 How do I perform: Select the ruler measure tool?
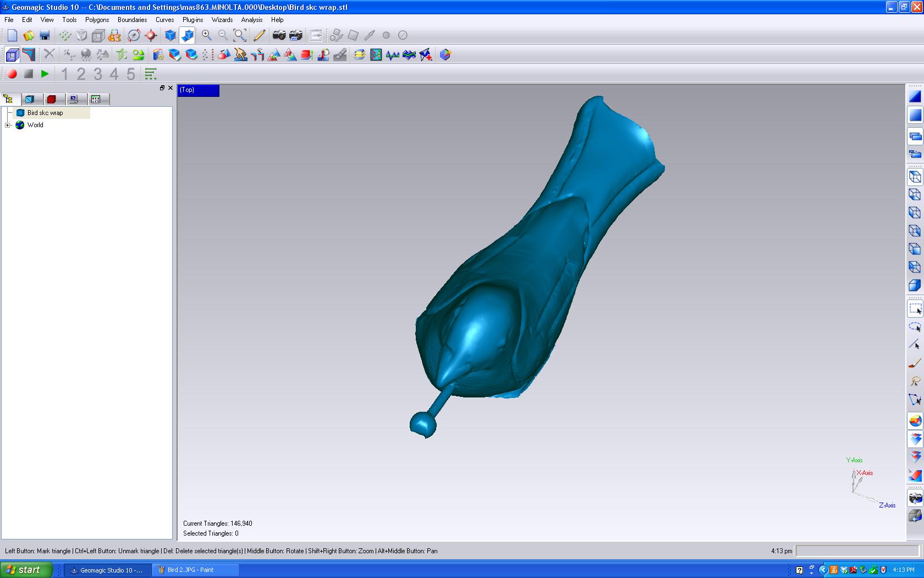[x=259, y=36]
